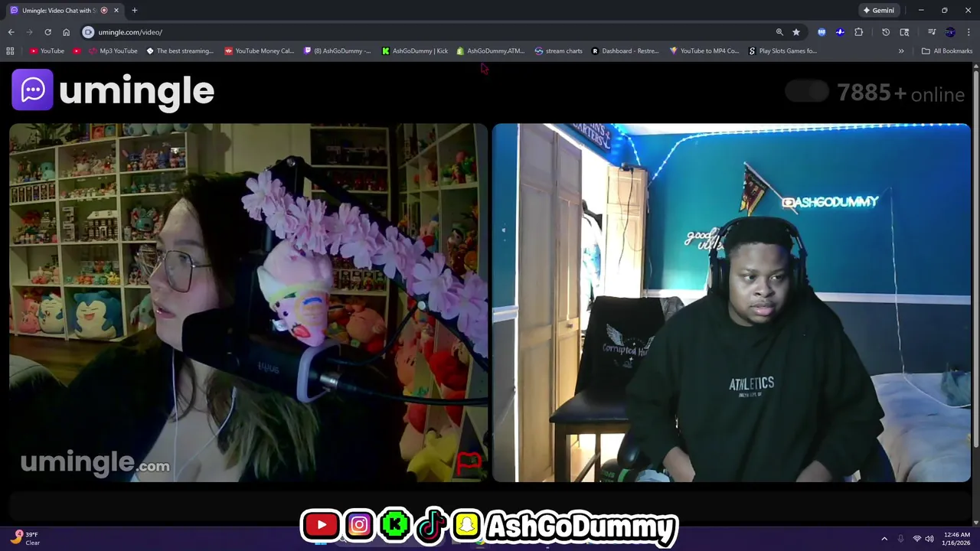Open the (8) AshGoDummy Twitch bookmark
Image resolution: width=980 pixels, height=551 pixels.
coord(337,51)
